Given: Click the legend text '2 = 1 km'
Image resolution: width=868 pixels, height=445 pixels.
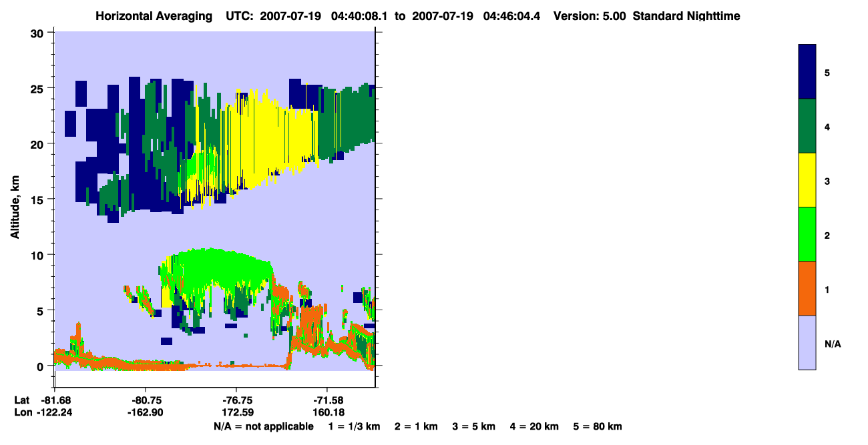Looking at the screenshot, I should point(415,426).
